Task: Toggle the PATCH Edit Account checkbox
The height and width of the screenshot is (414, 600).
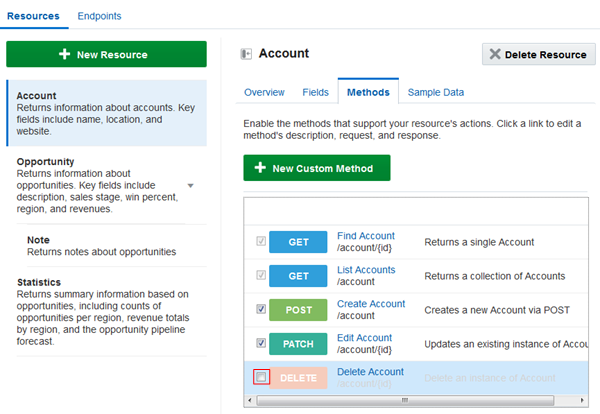Action: [261, 344]
